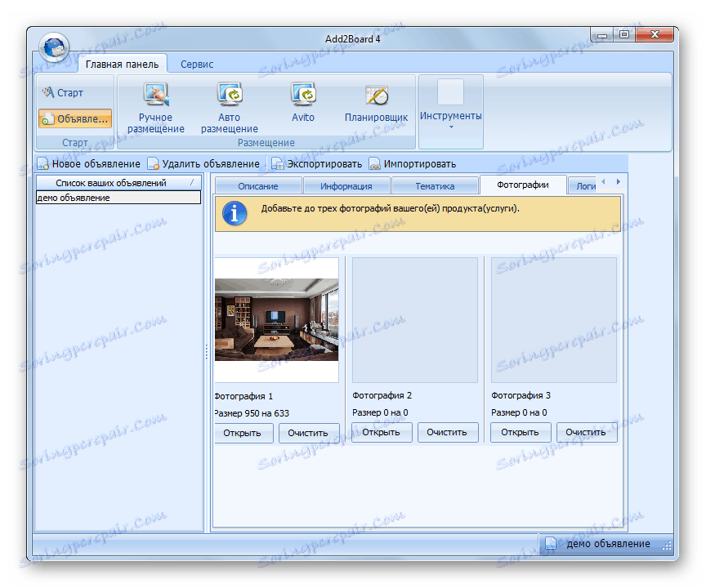Screen dimensions: 706x588
Task: Close the Add2Board window
Action: (655, 34)
